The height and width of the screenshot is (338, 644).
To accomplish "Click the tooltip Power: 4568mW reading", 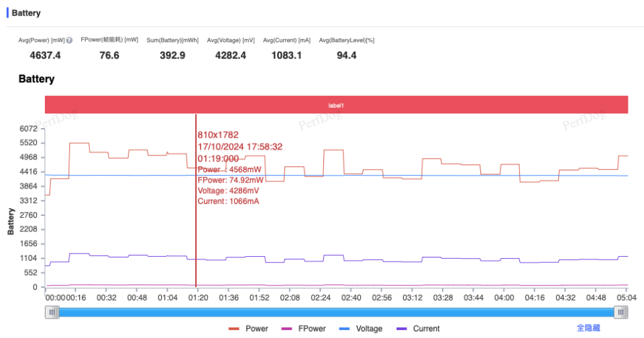I will [x=229, y=170].
